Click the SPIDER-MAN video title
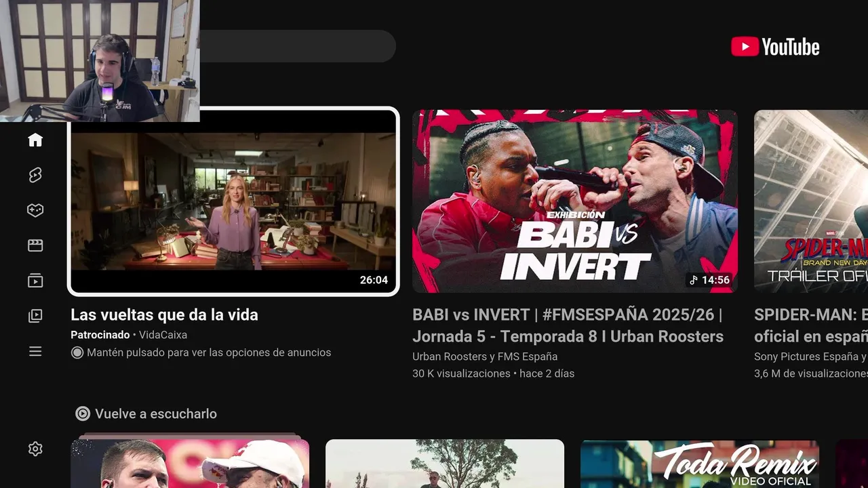The width and height of the screenshot is (868, 488). click(x=811, y=325)
